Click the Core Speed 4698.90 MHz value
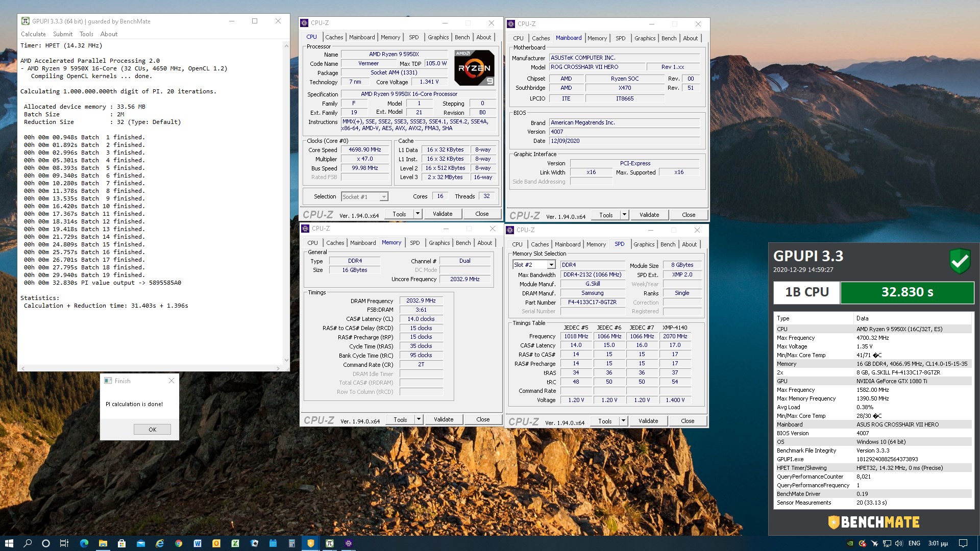The height and width of the screenshot is (551, 980). [x=364, y=149]
